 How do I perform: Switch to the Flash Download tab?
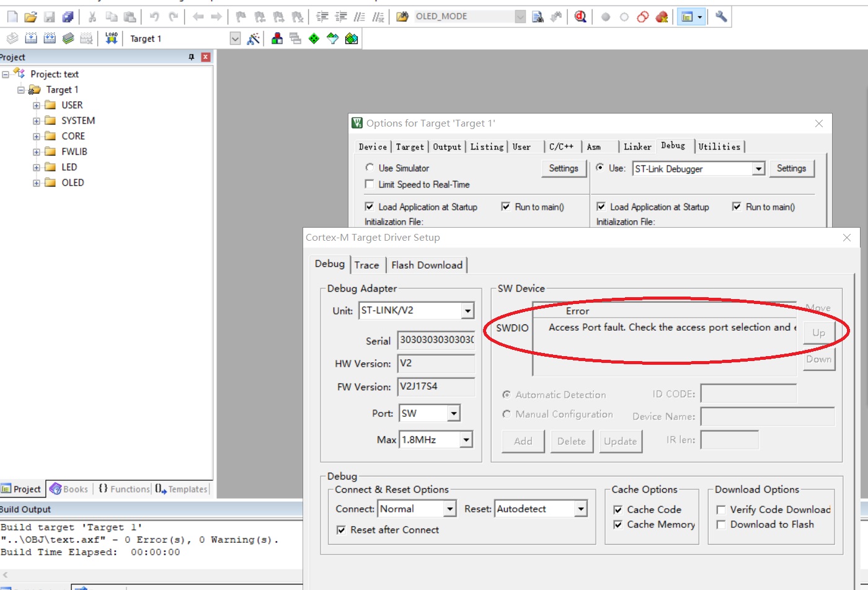(427, 265)
